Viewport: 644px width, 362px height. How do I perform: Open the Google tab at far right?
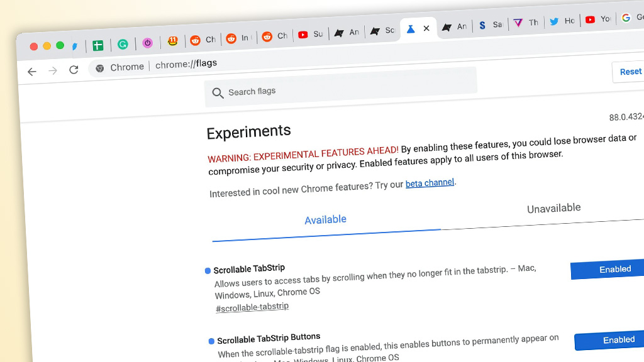pyautogui.click(x=628, y=18)
